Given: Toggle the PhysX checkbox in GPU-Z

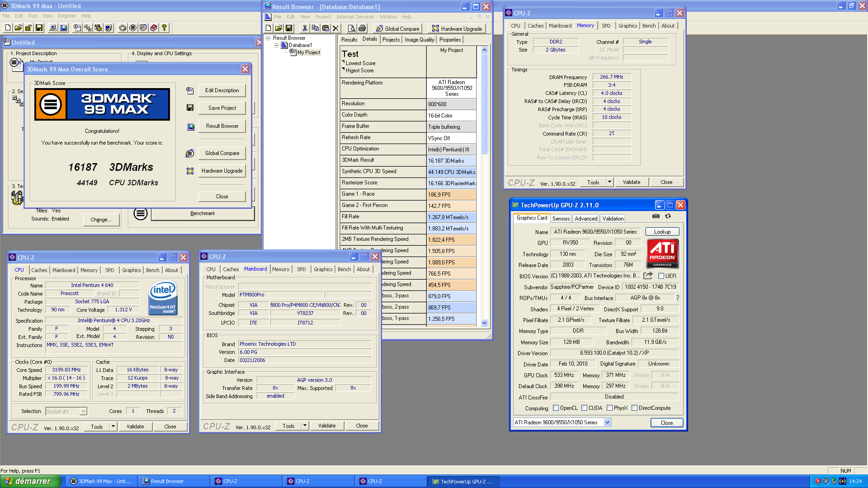Looking at the screenshot, I should click(x=609, y=408).
